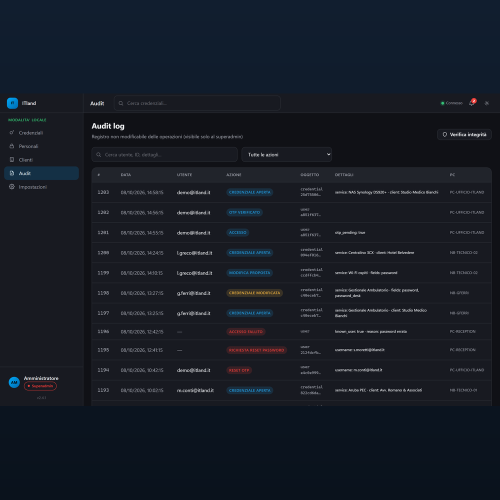Click the AZIONE column header
The height and width of the screenshot is (500, 500).
234,175
